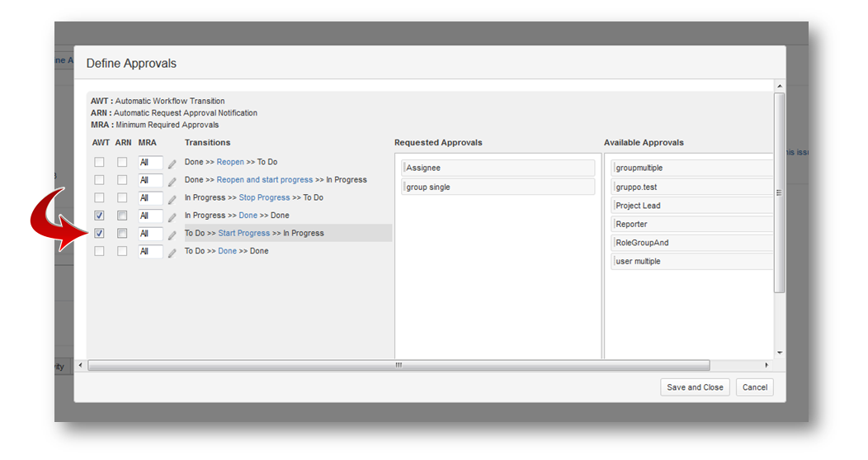This screenshot has width=868, height=460.
Task: Open the Reopen and start progress link
Action: point(264,180)
